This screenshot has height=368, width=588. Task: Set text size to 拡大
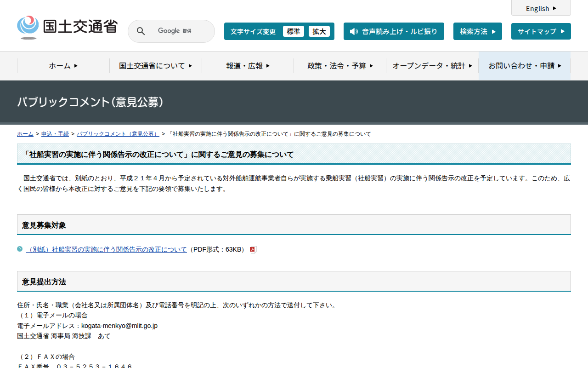coord(319,31)
